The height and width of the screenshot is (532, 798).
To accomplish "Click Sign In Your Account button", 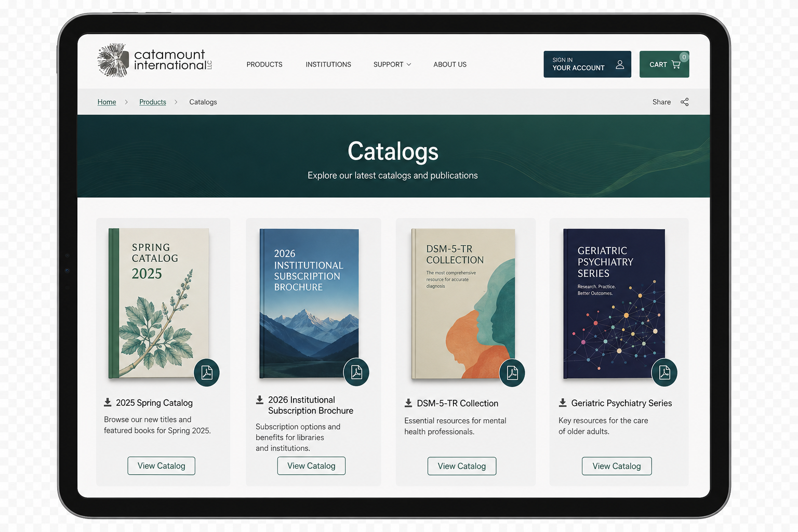I will [x=587, y=64].
